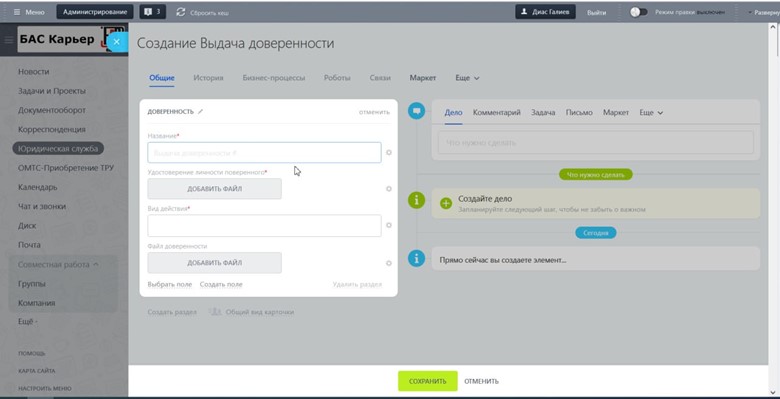Open gear settings for Файл доверенности field

pyautogui.click(x=389, y=263)
